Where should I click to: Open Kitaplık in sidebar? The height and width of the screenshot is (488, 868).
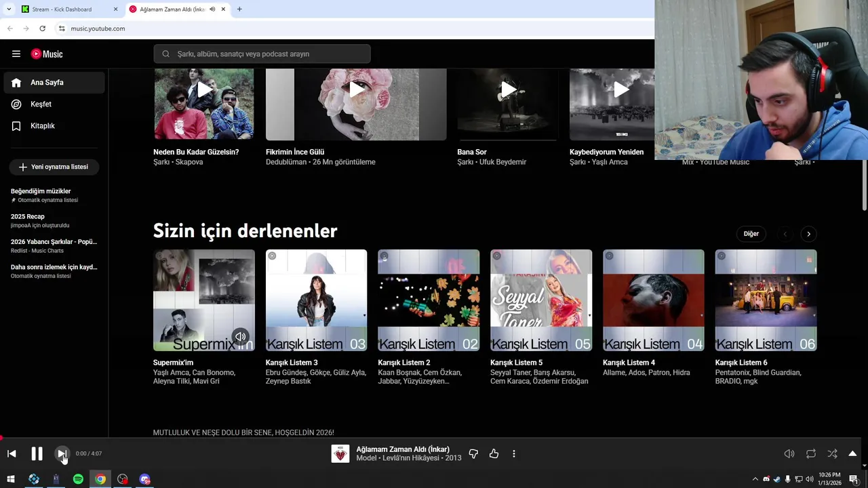pyautogui.click(x=54, y=126)
